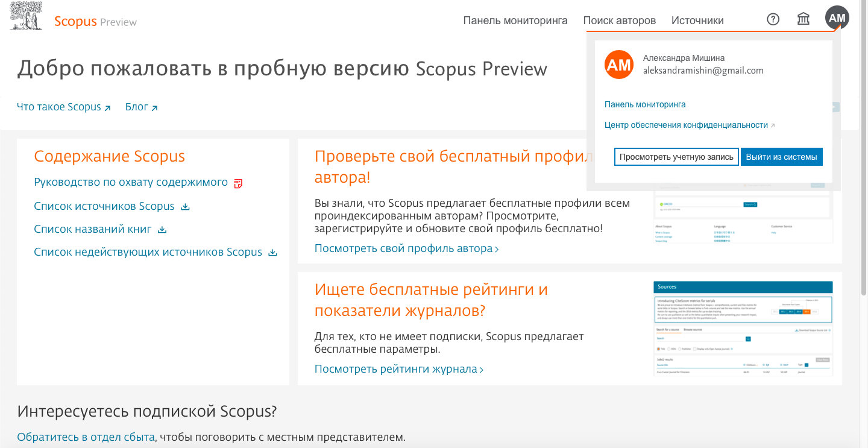Follow Посмотреть свой профиль автора link
Viewport: 868px width, 448px height.
(406, 248)
